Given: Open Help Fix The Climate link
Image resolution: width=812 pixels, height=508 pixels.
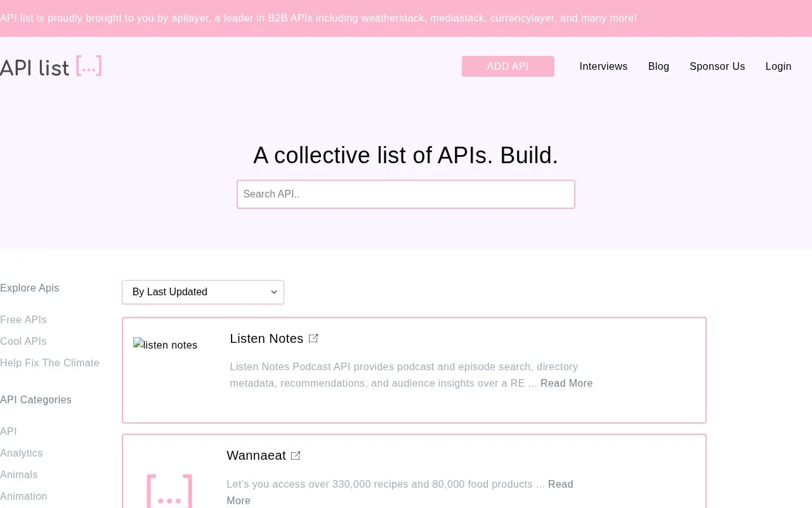Looking at the screenshot, I should coord(49,363).
